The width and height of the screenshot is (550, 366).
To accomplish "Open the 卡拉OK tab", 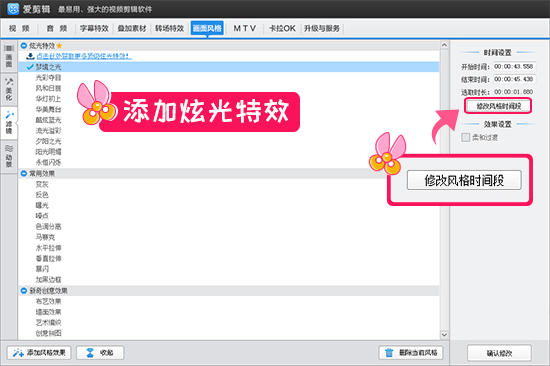I will point(282,28).
